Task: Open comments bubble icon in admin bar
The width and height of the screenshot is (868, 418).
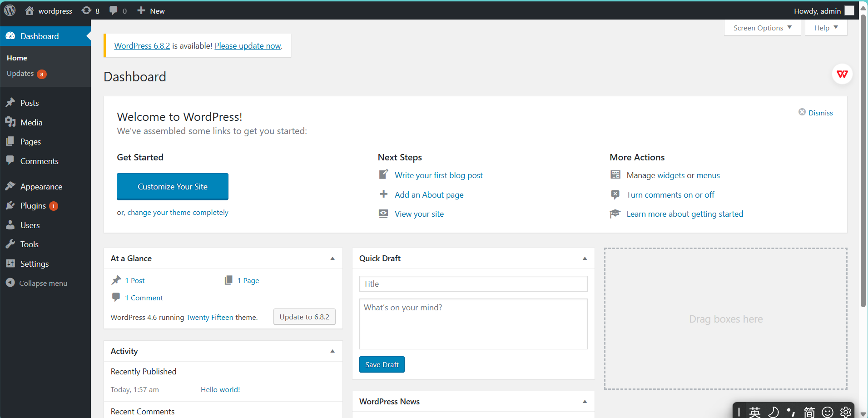Action: (x=114, y=10)
